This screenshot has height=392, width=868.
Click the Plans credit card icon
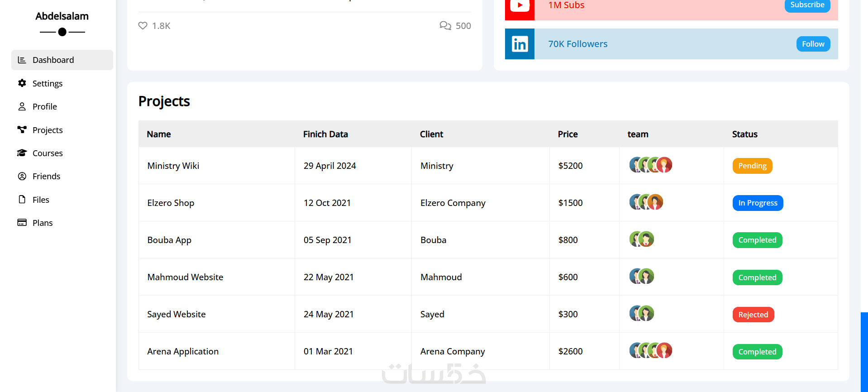click(x=22, y=223)
